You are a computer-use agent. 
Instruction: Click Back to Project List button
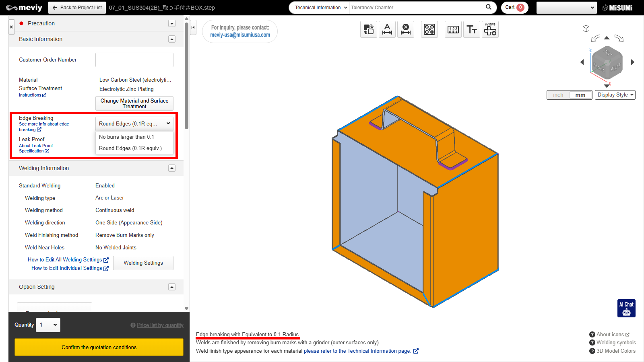click(77, 8)
